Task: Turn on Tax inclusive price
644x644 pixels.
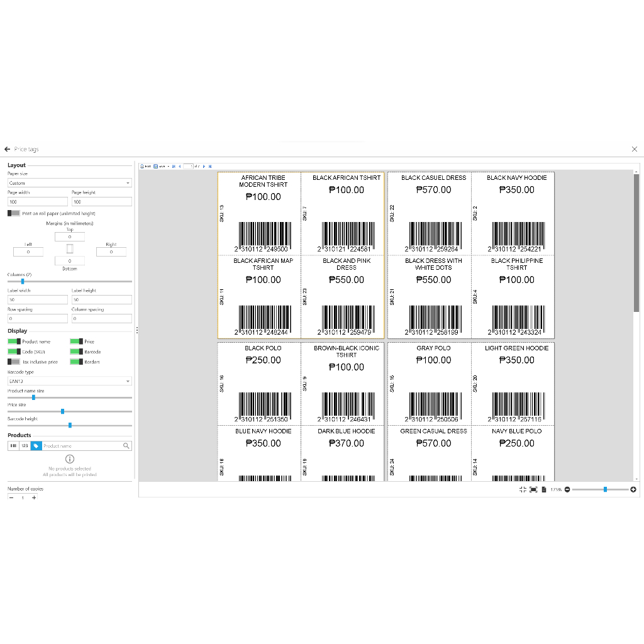Action: pyautogui.click(x=14, y=362)
